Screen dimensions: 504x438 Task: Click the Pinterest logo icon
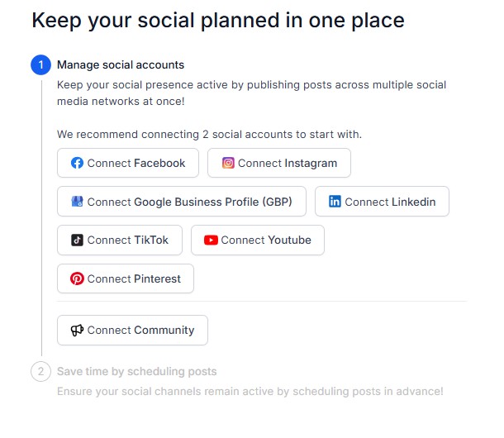tap(77, 279)
